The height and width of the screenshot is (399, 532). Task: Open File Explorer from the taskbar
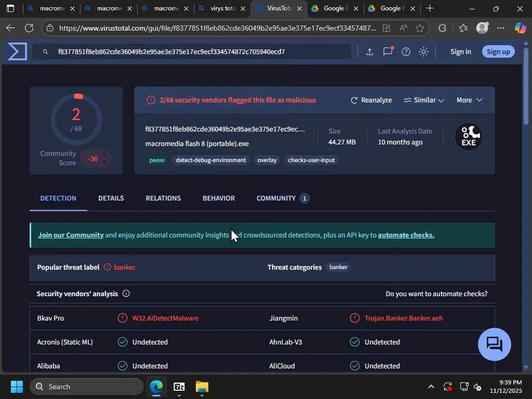(202, 387)
